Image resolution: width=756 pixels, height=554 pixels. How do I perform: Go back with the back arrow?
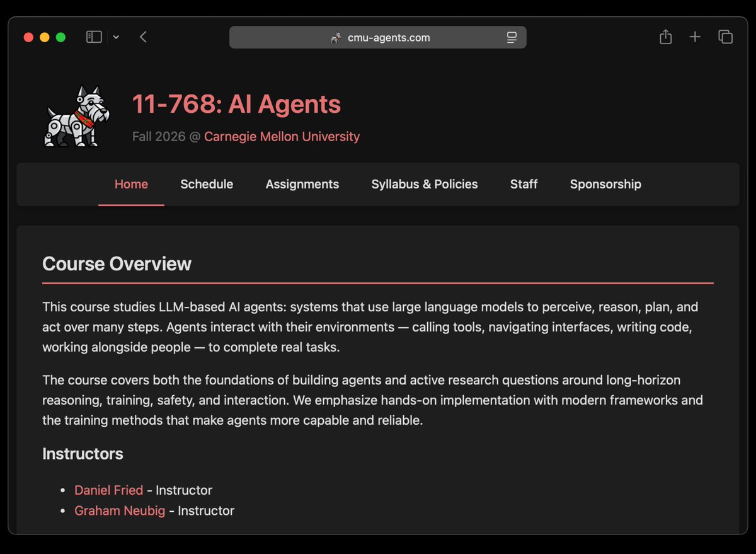143,37
